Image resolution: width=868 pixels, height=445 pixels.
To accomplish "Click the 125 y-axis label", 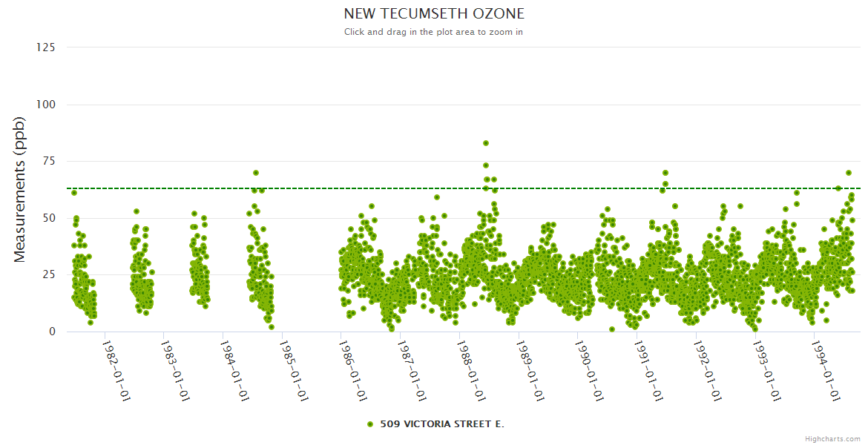I will click(46, 47).
